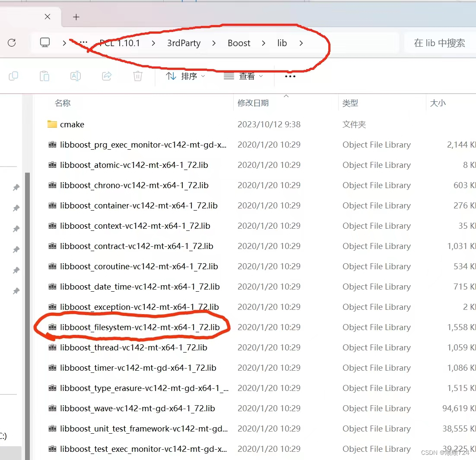Click the Delete trash icon in the toolbar
Viewport: 476px width, 460px height.
coord(137,76)
